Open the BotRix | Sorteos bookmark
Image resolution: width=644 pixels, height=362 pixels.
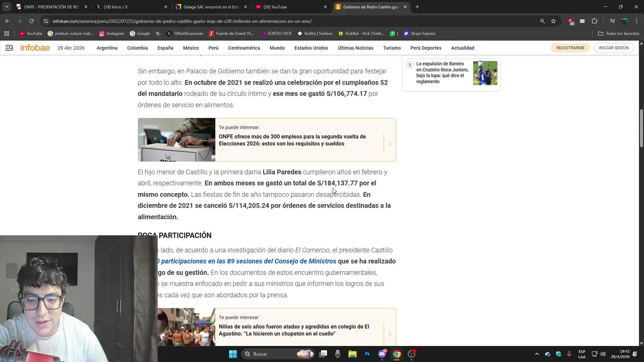(315, 34)
